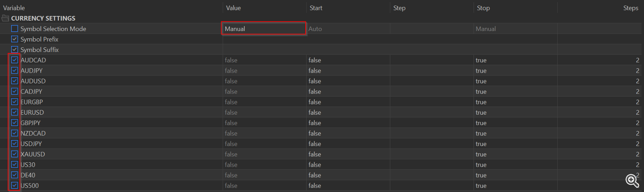
Task: Open the Symbol Selection Mode Manual dropdown
Action: (264, 29)
